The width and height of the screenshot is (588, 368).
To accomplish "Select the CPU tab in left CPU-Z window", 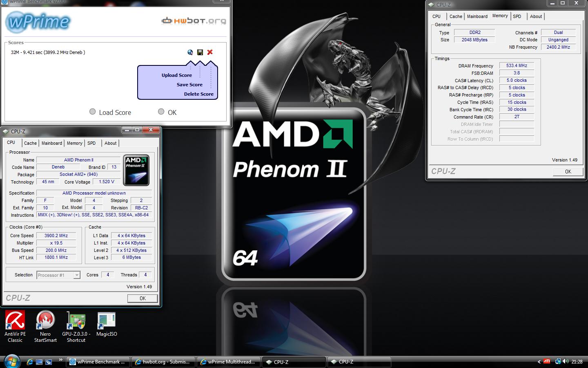I will pos(11,142).
